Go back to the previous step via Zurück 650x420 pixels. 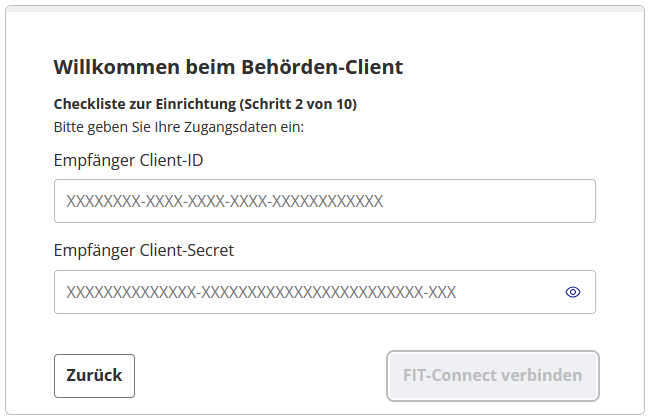(x=94, y=376)
